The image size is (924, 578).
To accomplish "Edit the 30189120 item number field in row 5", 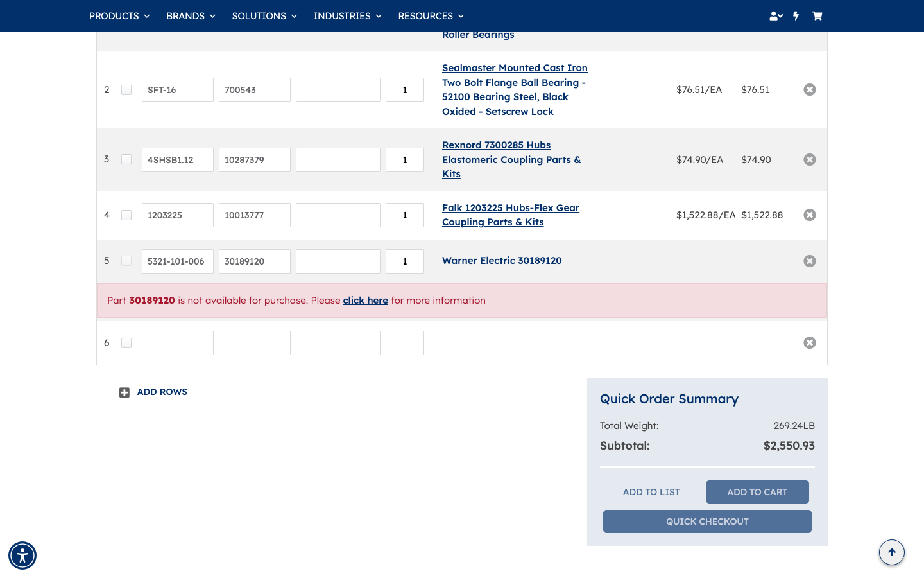I will pyautogui.click(x=255, y=261).
